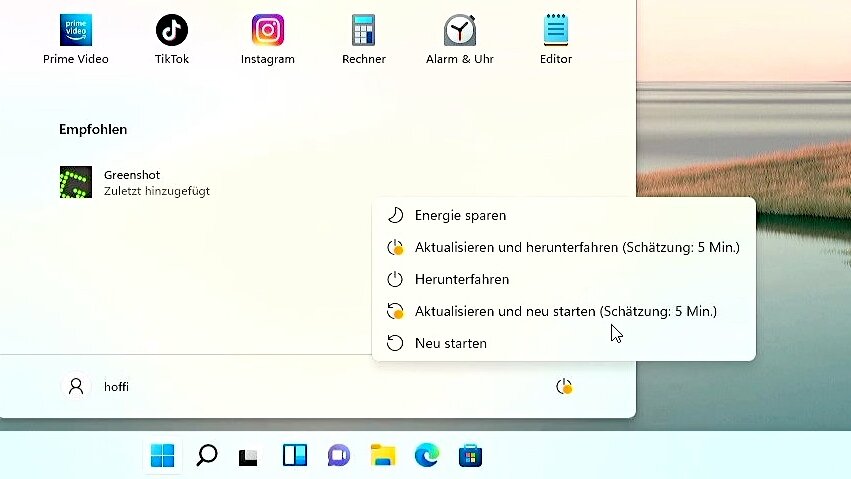The image size is (851, 479).
Task: Open Microsoft Edge from taskbar
Action: pyautogui.click(x=427, y=457)
